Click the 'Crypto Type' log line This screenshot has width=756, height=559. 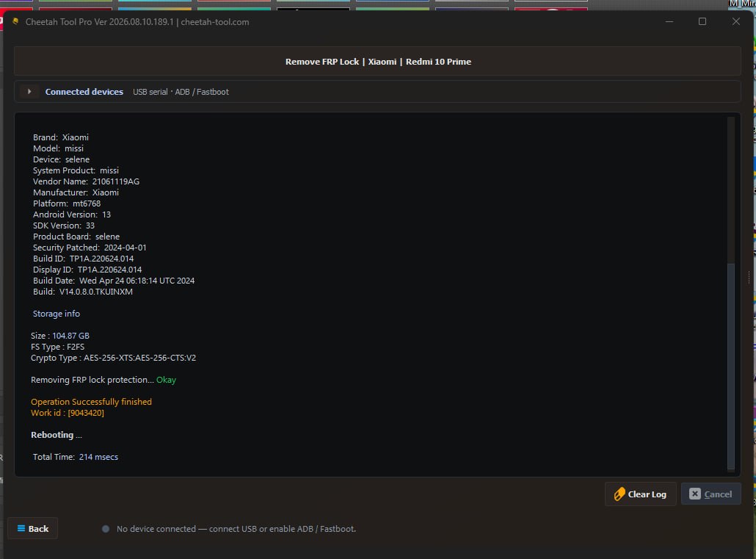[113, 358]
